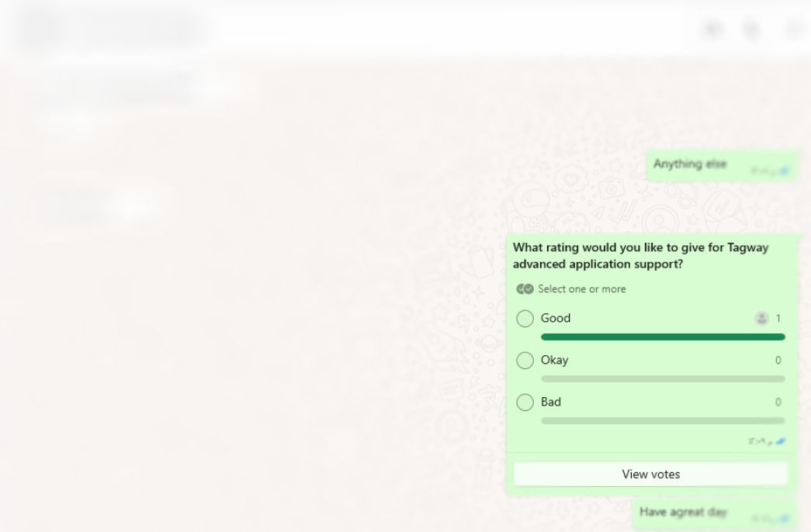Click the vote count 1 next to Good
The image size is (811, 532).
tap(778, 319)
